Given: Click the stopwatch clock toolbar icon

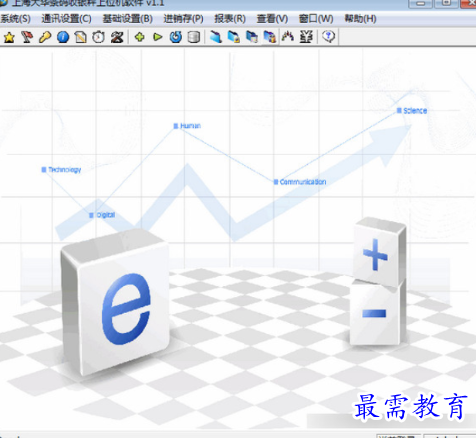Looking at the screenshot, I should (99, 37).
